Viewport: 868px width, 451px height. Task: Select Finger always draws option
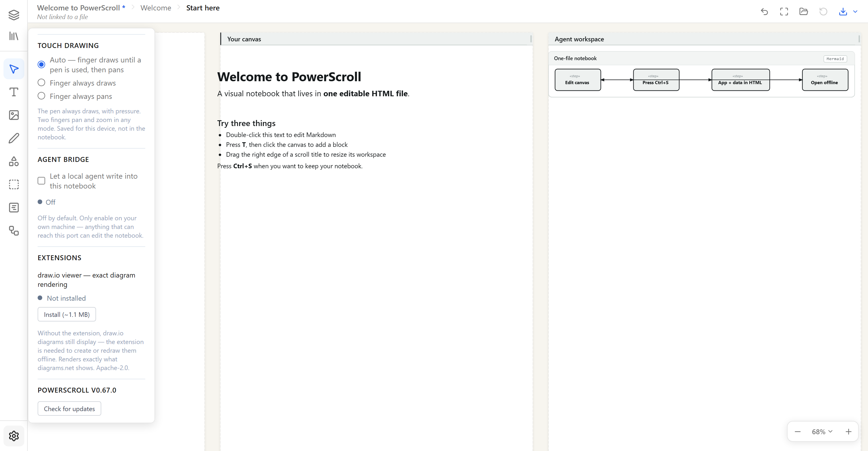41,83
